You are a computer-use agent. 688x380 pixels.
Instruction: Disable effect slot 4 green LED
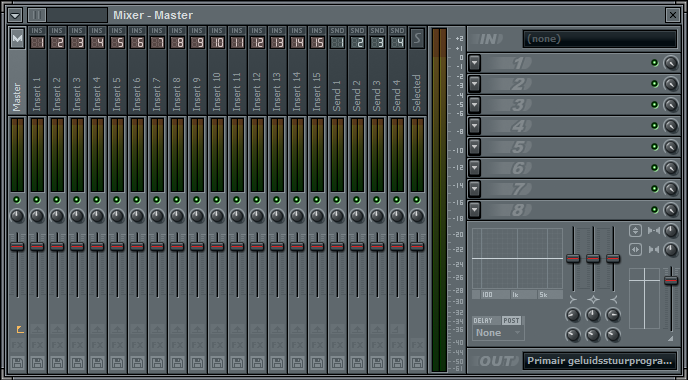(x=655, y=126)
